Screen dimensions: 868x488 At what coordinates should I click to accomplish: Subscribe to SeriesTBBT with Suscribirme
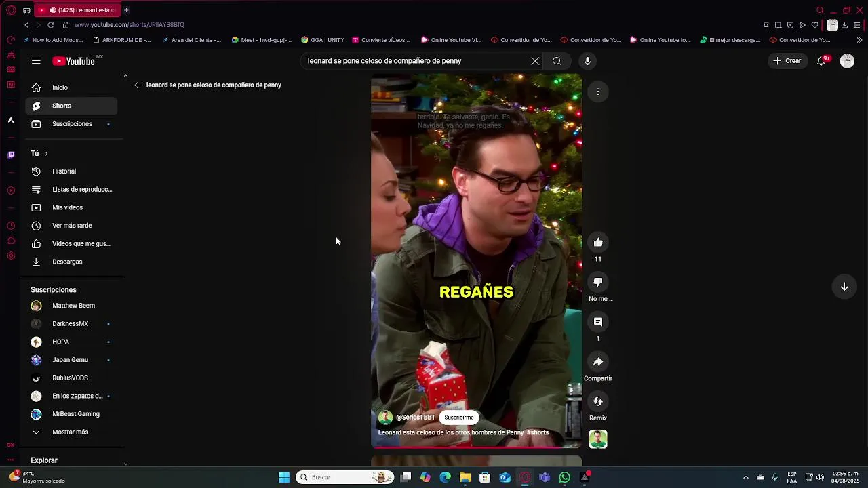point(459,418)
